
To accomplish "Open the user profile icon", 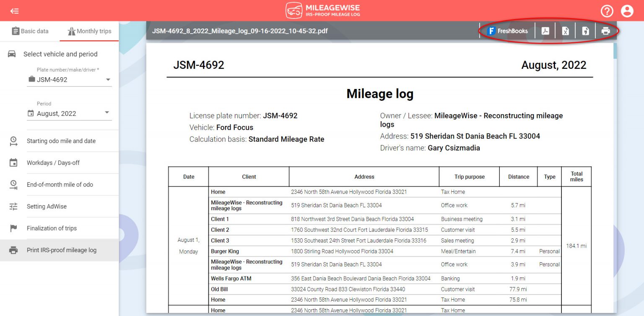I will [628, 11].
